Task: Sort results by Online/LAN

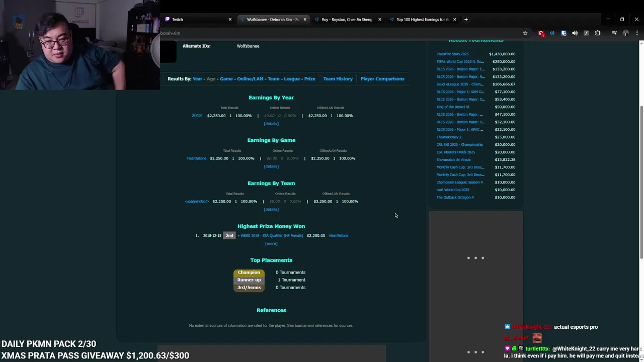Action: (x=250, y=79)
